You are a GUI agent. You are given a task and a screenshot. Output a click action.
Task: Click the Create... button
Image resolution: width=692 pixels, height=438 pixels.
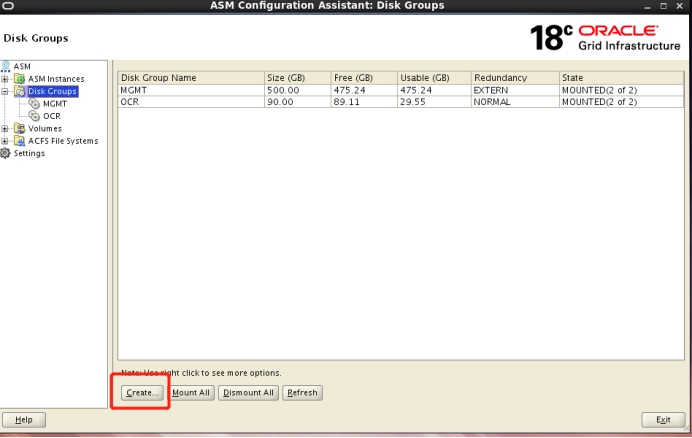tap(142, 393)
